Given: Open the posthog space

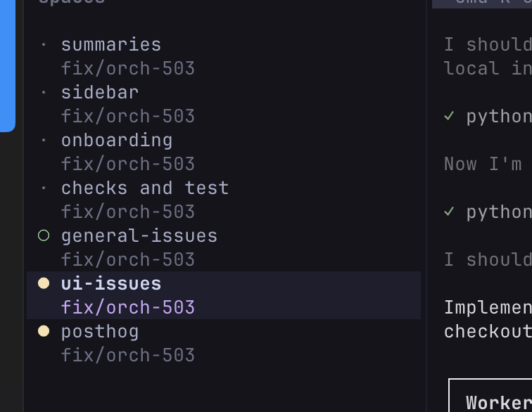Looking at the screenshot, I should point(224,343).
